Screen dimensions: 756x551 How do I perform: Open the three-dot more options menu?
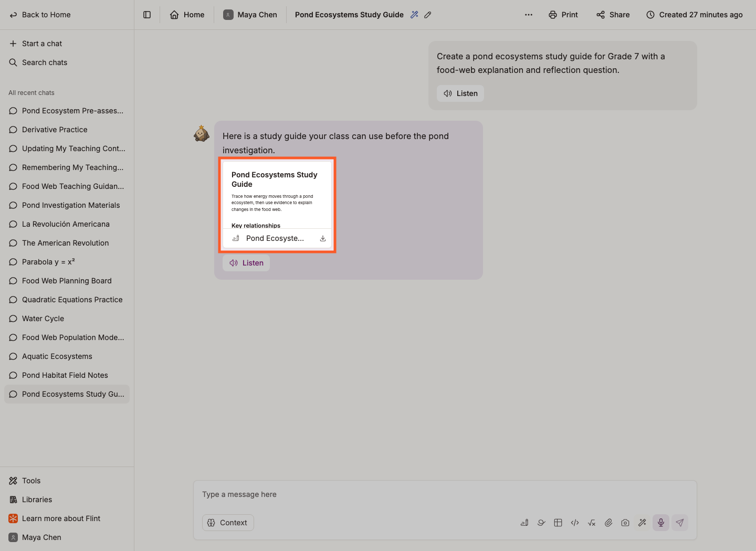click(x=529, y=15)
